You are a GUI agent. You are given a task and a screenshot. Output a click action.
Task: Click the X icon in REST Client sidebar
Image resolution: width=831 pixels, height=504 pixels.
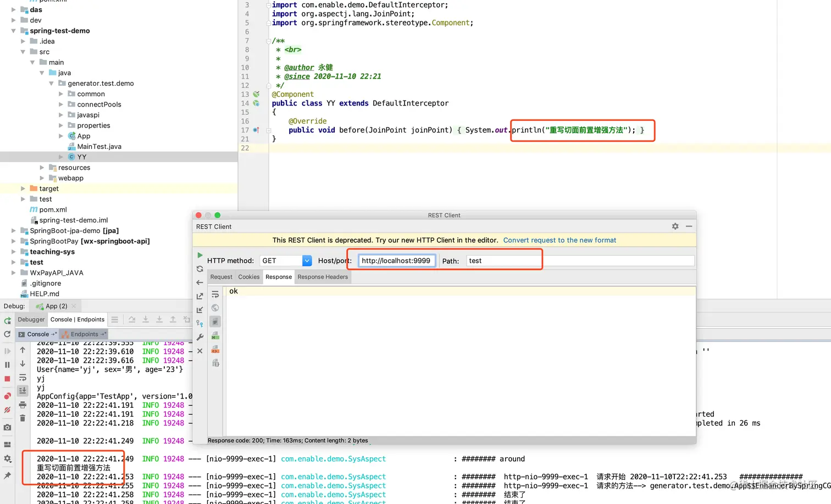point(200,351)
